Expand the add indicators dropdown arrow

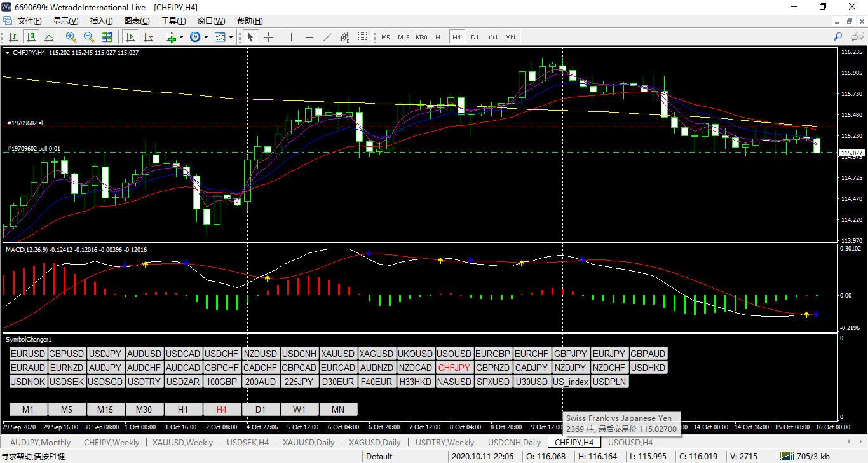coord(181,37)
